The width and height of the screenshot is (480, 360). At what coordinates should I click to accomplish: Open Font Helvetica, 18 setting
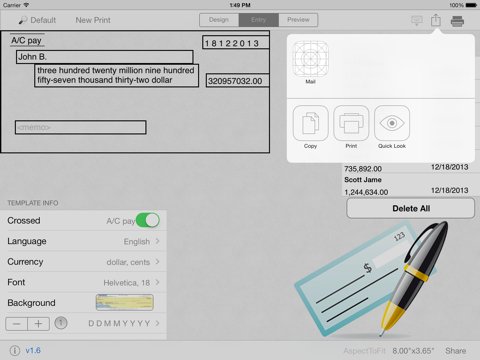point(83,282)
